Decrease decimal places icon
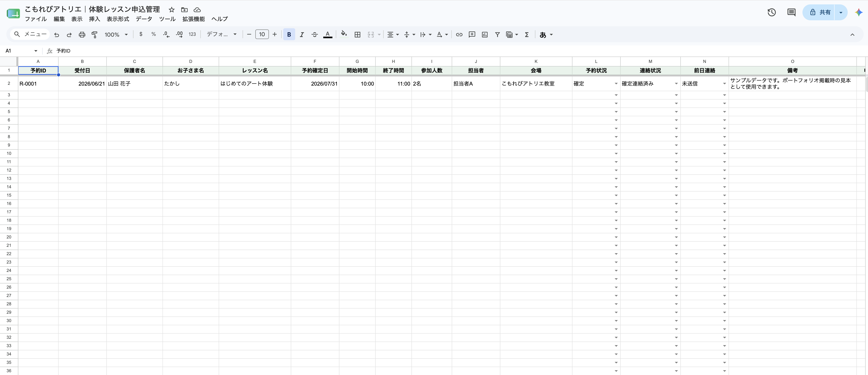This screenshot has height=375, width=868. click(166, 34)
